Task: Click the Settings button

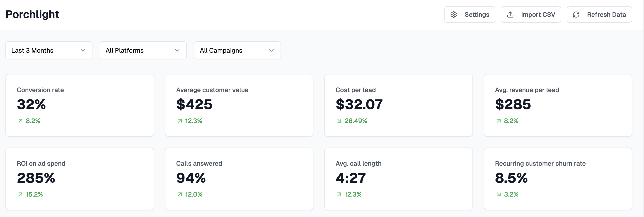Action: pos(470,15)
